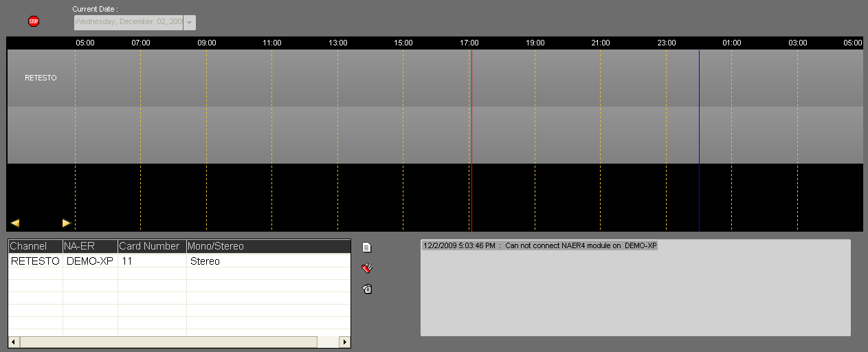868x352 pixels.
Task: Click the red tool icon beside the table
Action: click(367, 268)
